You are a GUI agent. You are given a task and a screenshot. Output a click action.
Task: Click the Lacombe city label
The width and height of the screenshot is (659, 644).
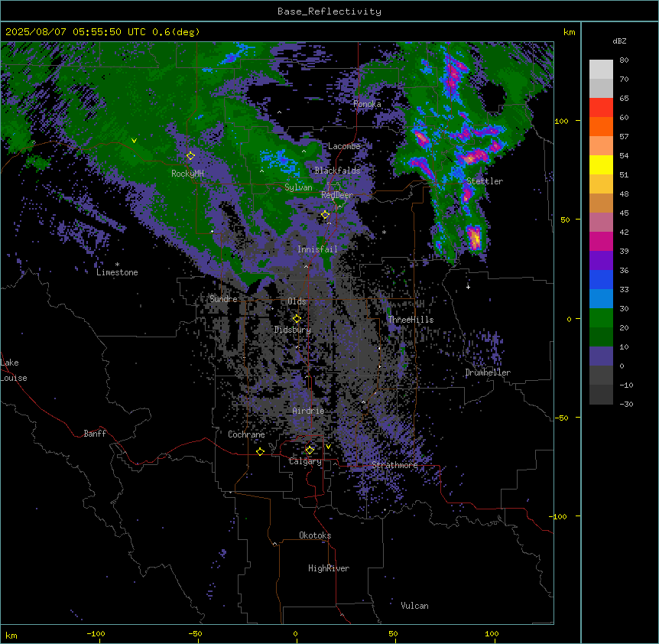[x=344, y=146]
